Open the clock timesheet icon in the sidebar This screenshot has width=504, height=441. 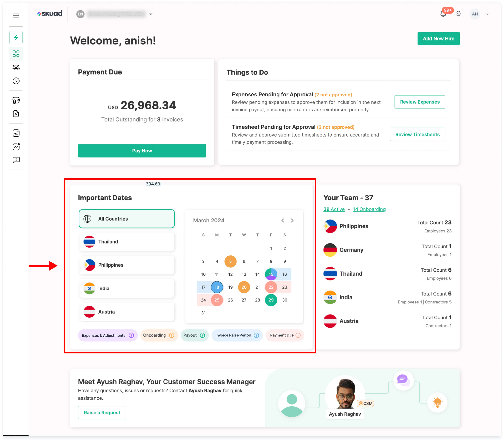[x=16, y=81]
